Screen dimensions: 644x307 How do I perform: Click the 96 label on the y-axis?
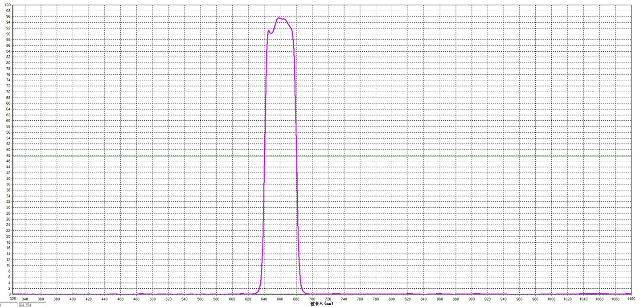click(x=8, y=16)
